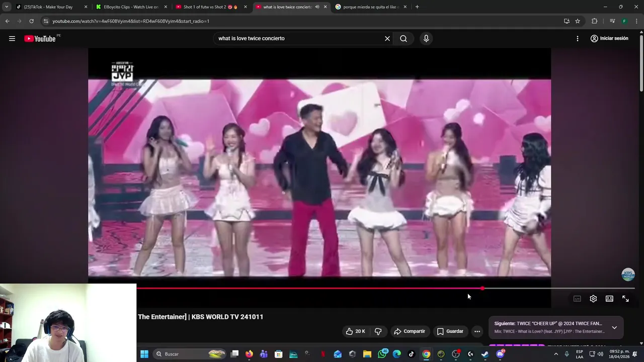Open the tab search dropdown arrow
The image size is (644, 362).
7,7
